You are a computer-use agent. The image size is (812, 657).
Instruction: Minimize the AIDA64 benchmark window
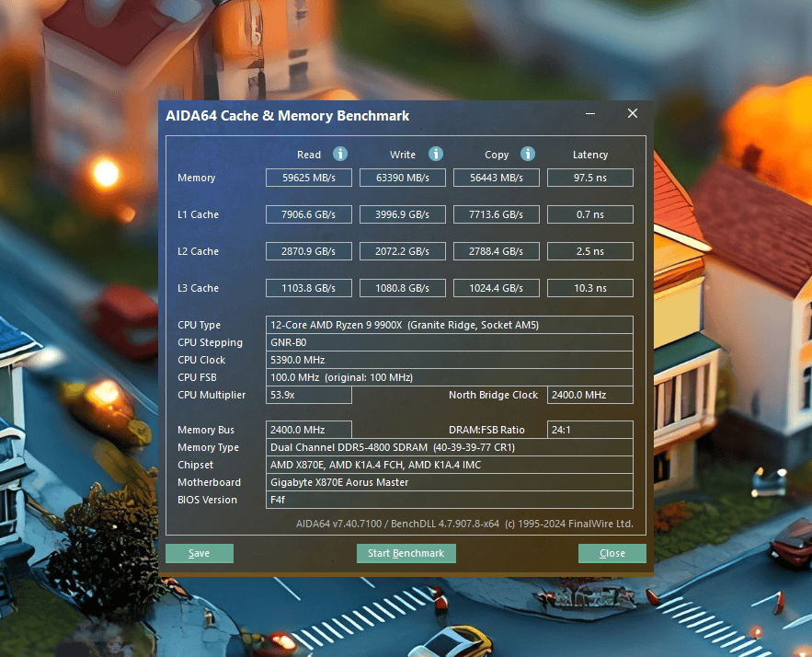590,113
